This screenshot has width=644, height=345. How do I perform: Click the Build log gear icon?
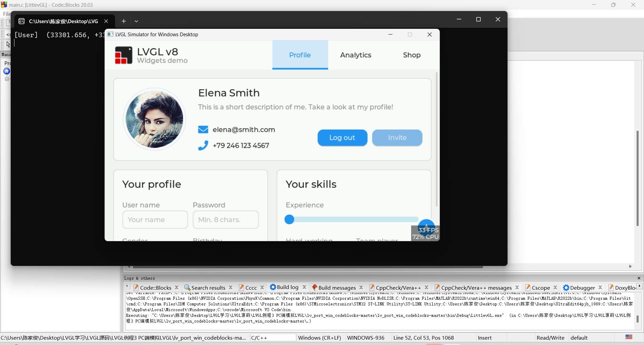coord(273,287)
